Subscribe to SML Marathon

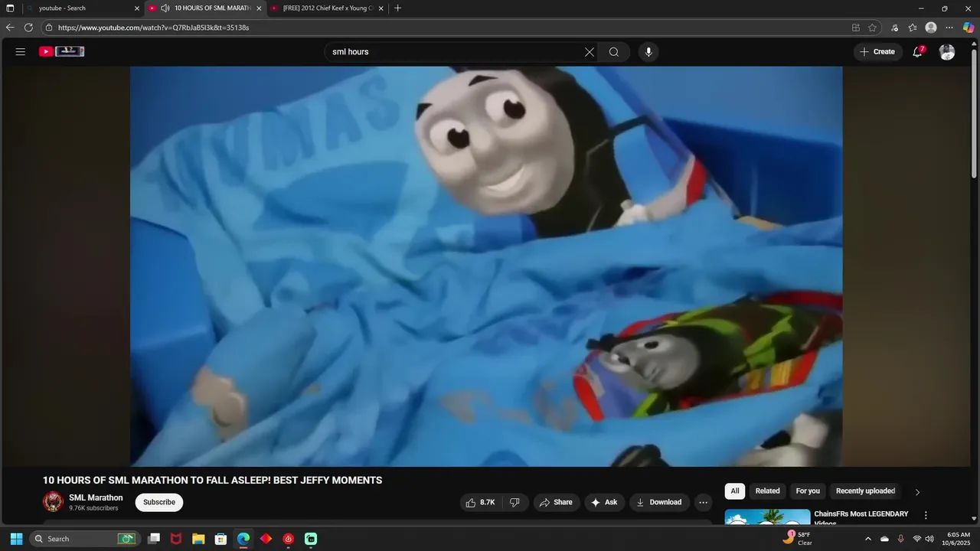pos(159,502)
